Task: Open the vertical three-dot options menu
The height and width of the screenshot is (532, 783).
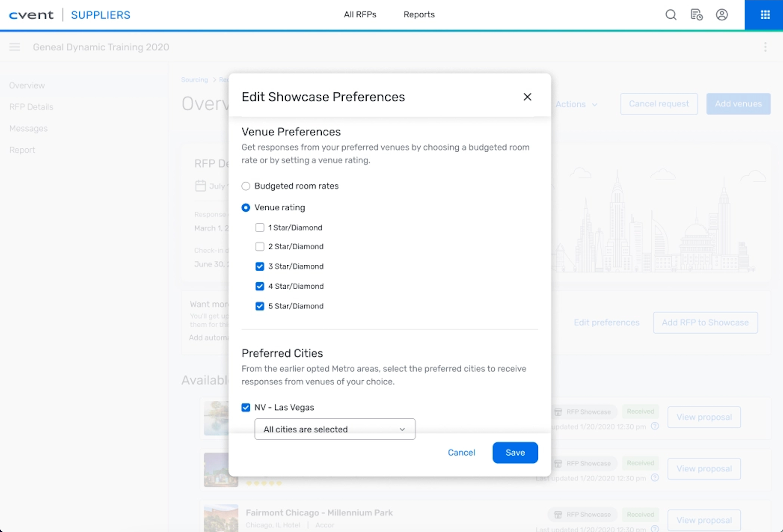Action: tap(765, 47)
